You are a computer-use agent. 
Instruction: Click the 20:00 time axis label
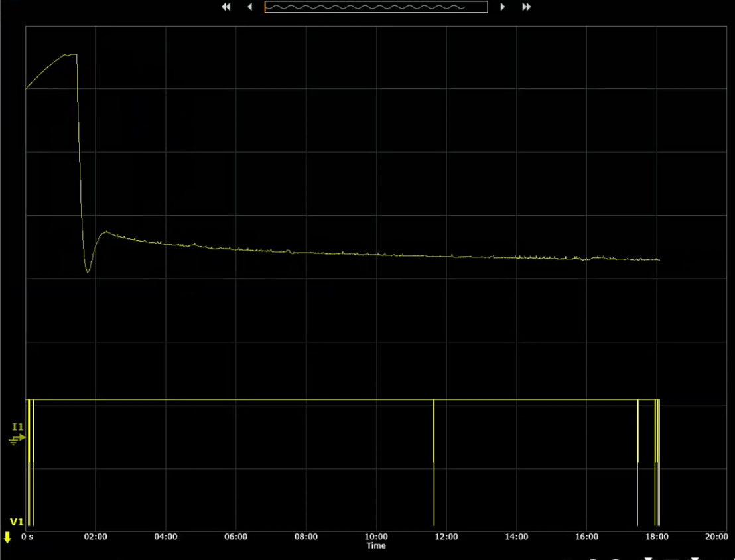[716, 537]
